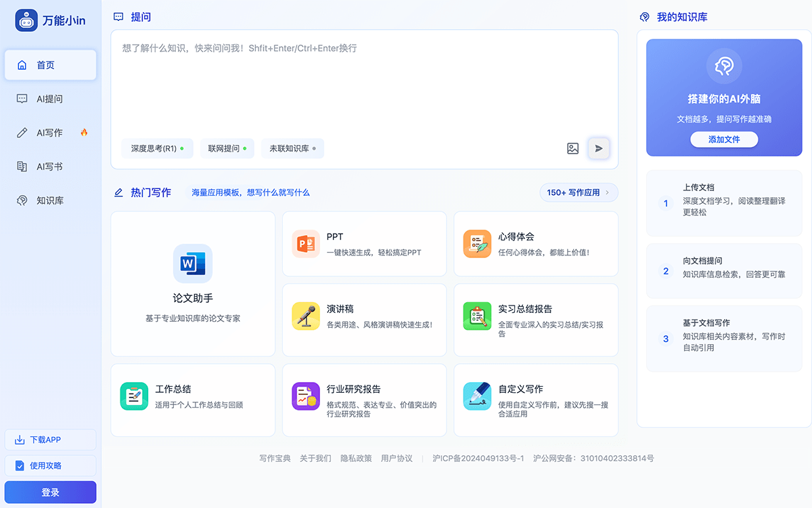
Task: Open the 150+ 写作应用 button
Action: (579, 192)
